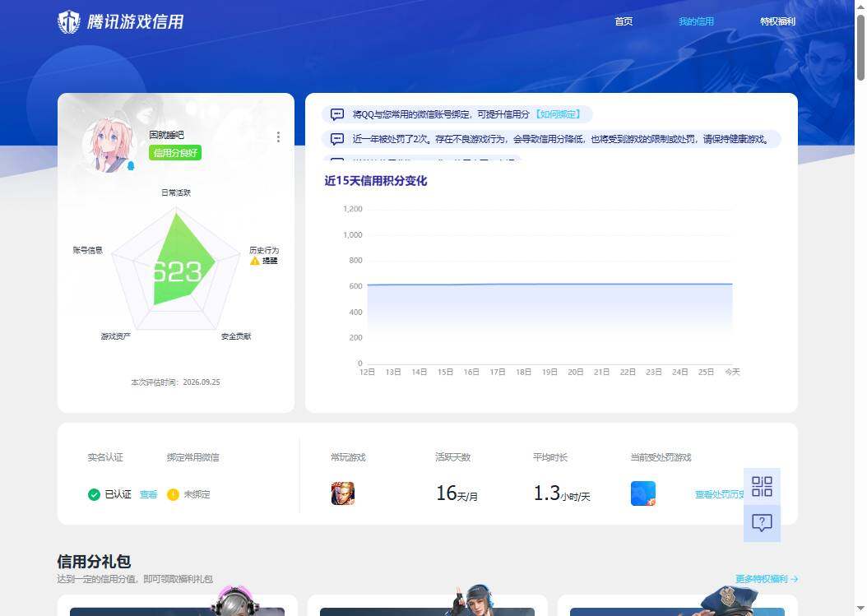This screenshot has width=867, height=616.
Task: Open the 查看处罚历史 link
Action: tap(720, 494)
